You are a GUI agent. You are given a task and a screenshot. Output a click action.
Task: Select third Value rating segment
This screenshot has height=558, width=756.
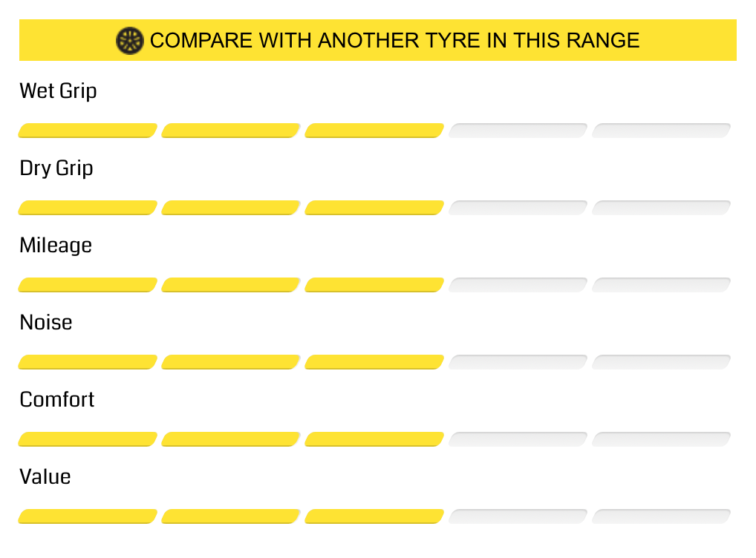point(374,516)
